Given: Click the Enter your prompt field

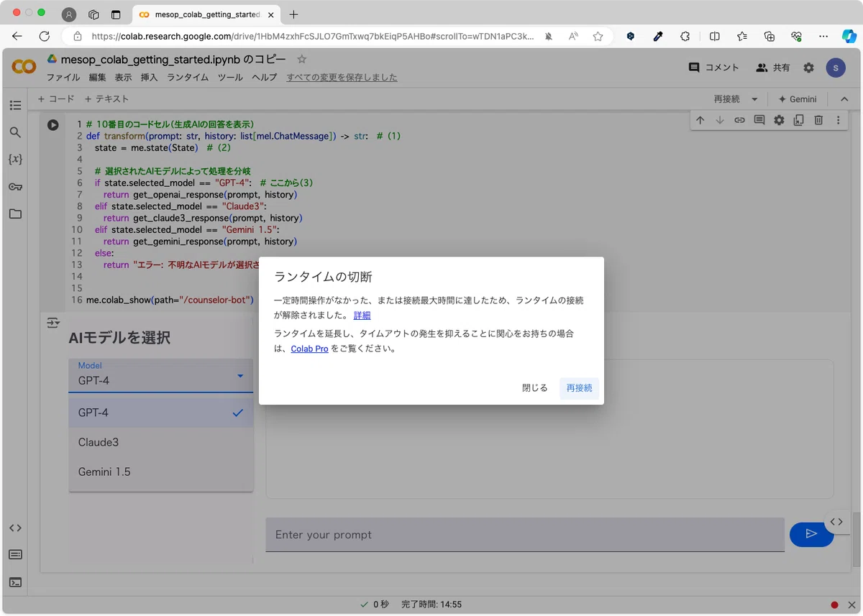Looking at the screenshot, I should 525,535.
